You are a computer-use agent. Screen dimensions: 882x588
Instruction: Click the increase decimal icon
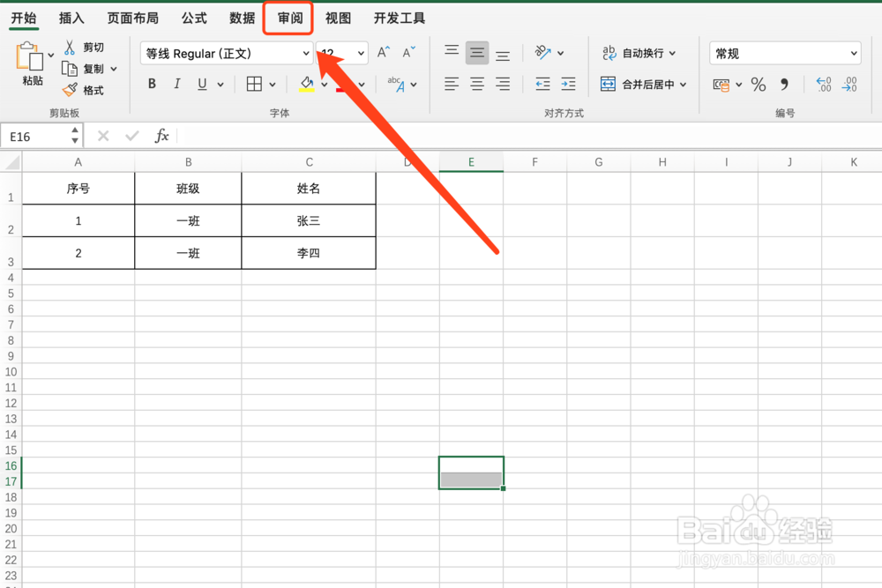(x=823, y=85)
